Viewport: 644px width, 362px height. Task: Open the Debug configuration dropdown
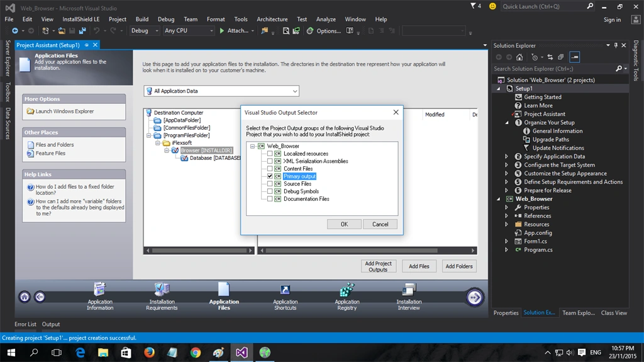(x=145, y=30)
